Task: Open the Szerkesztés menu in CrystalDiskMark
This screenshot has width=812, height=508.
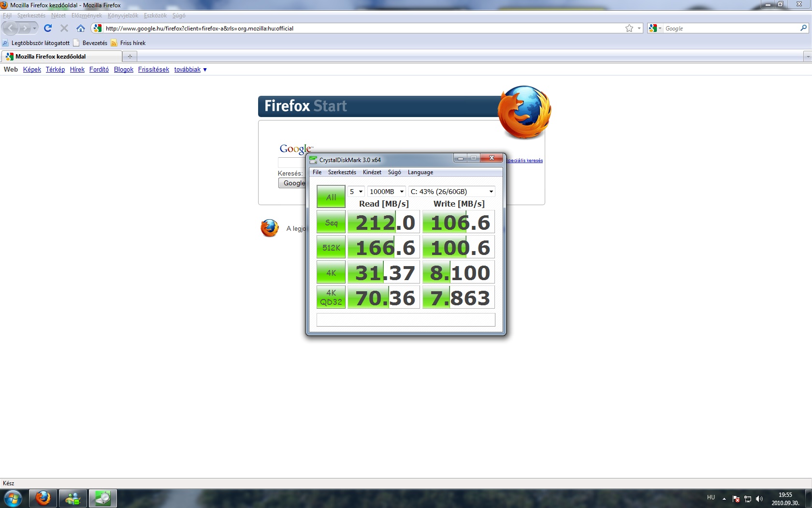Action: click(342, 172)
